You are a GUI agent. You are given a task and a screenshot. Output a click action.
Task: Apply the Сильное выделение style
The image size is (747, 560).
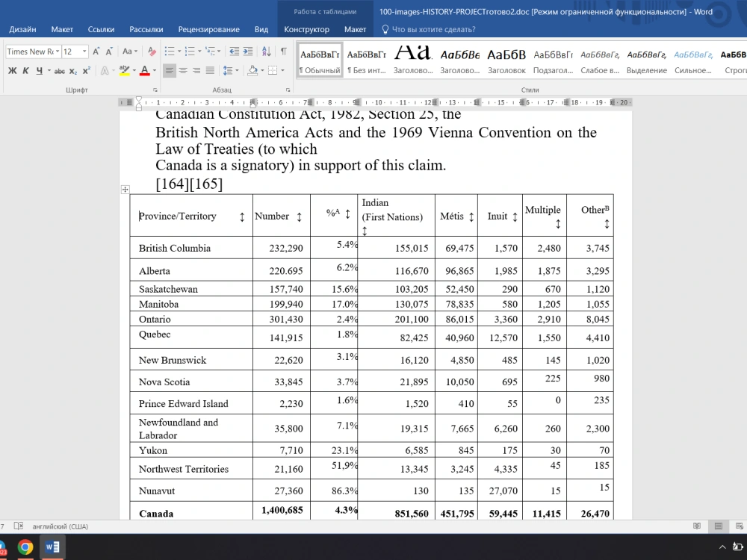pyautogui.click(x=693, y=60)
